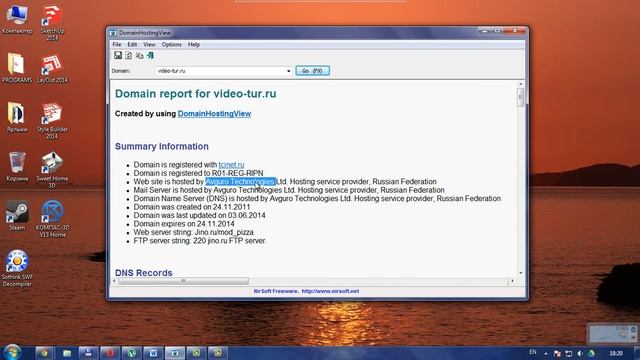Open the Windows Start button

tap(12, 353)
